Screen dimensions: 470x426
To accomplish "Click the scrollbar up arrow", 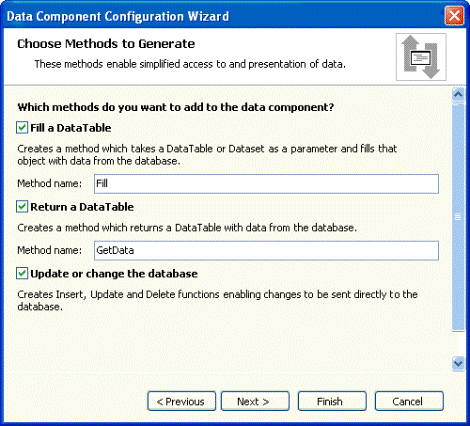I will tap(458, 95).
